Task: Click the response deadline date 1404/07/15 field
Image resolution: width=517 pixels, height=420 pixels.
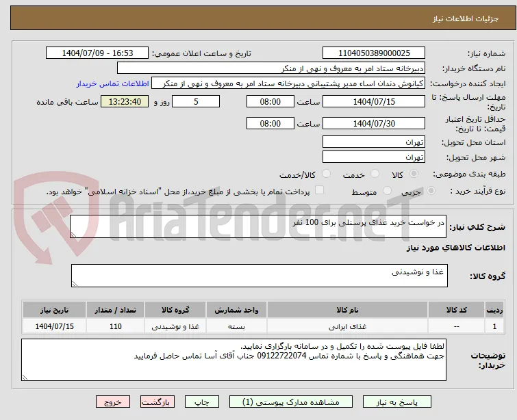Action: pos(374,101)
